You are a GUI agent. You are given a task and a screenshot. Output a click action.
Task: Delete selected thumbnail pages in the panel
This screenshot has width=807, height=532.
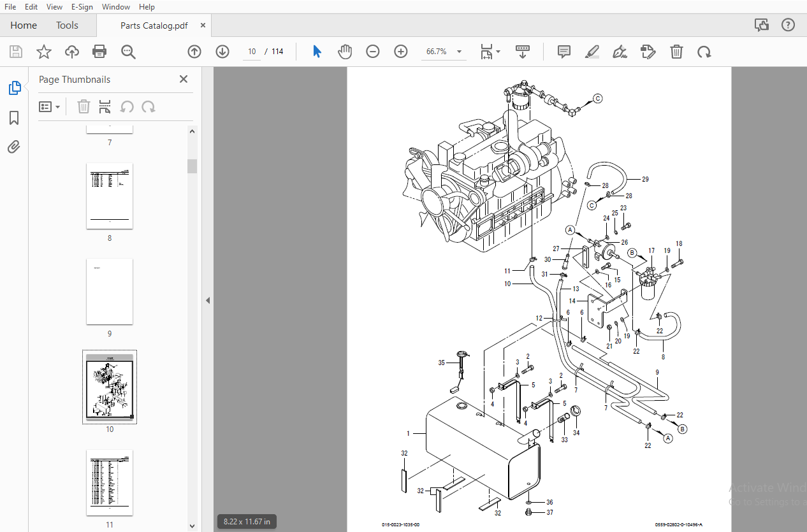coord(84,106)
